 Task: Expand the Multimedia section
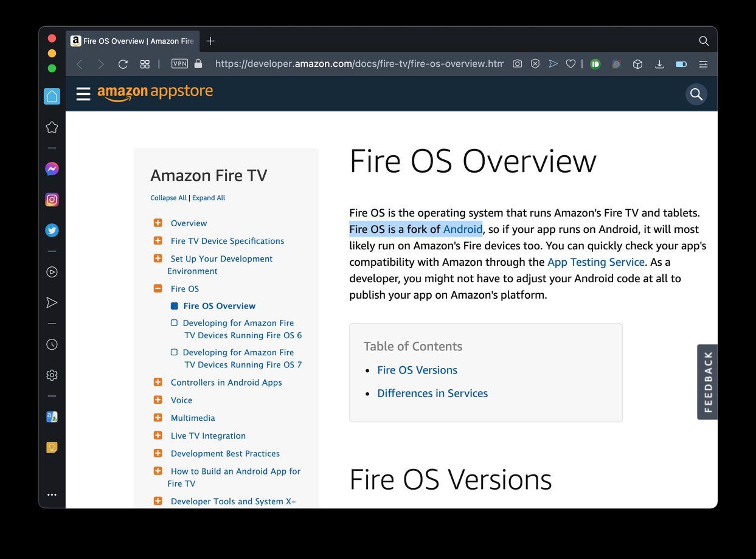pyautogui.click(x=158, y=417)
